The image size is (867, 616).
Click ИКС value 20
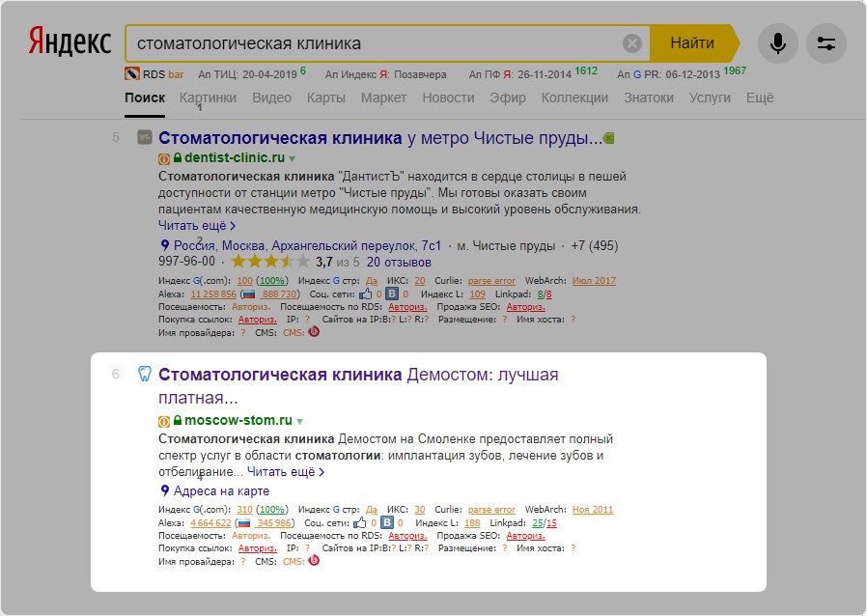(x=420, y=280)
